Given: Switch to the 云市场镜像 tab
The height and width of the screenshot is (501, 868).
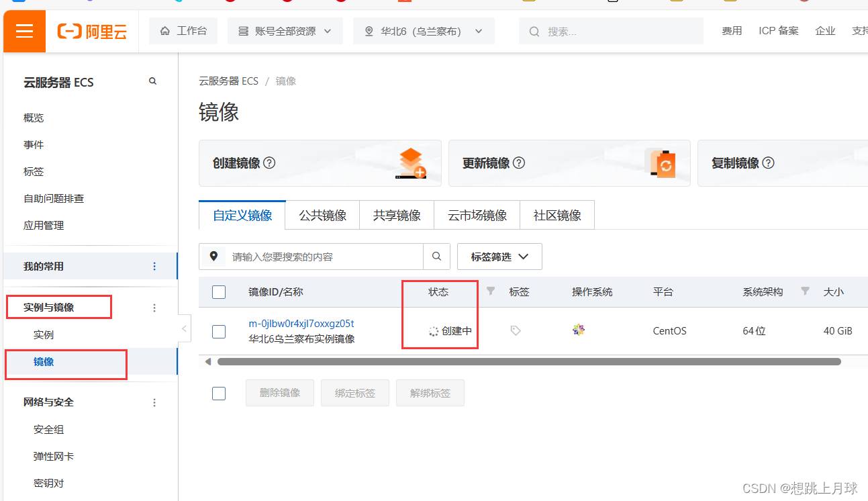Looking at the screenshot, I should click(477, 216).
